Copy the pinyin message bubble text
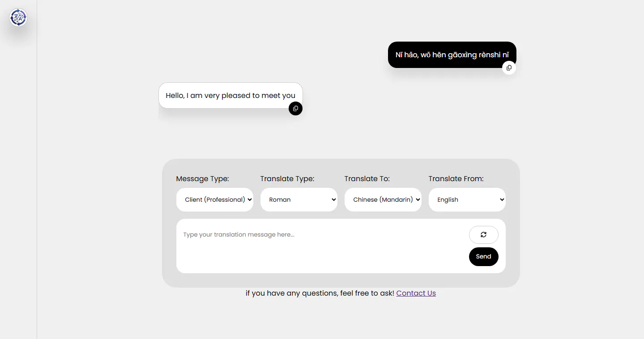This screenshot has width=644, height=339. coord(509,68)
